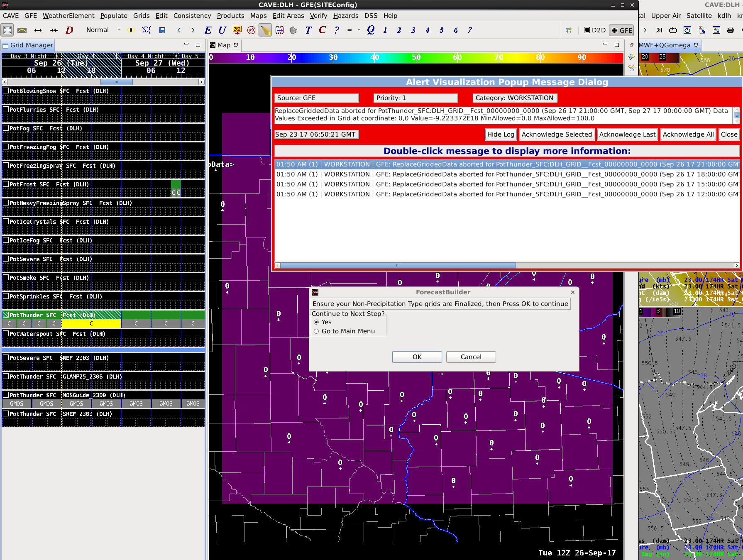Click the red bullseye target icon

[251, 30]
